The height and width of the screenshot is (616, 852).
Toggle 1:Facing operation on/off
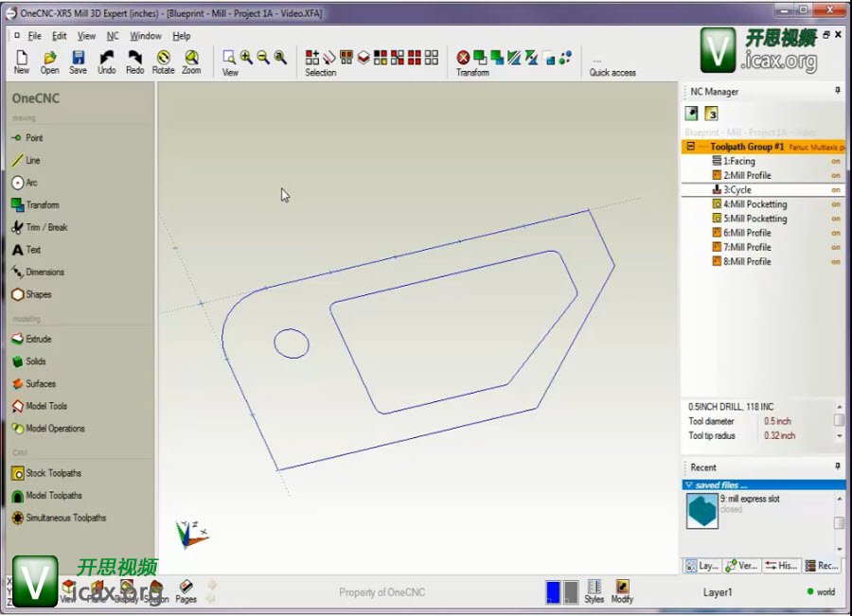coord(836,161)
